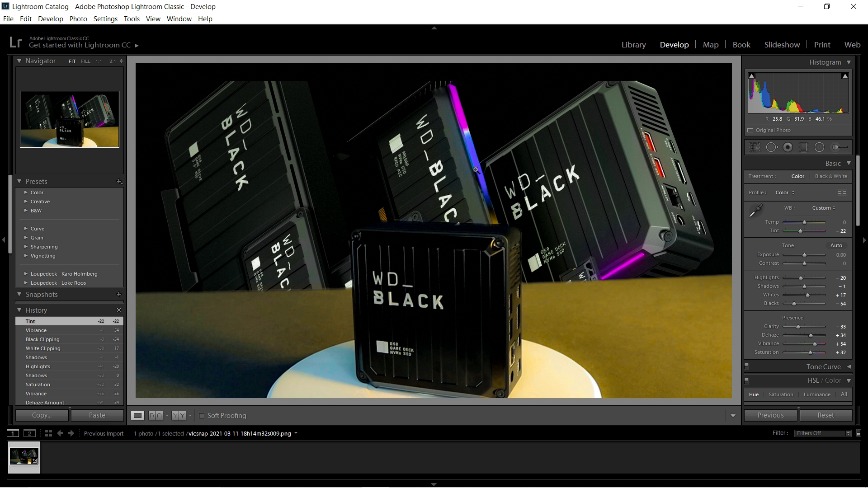Pick the White Balance eyedropper
Image resolution: width=868 pixels, height=488 pixels.
click(x=755, y=211)
